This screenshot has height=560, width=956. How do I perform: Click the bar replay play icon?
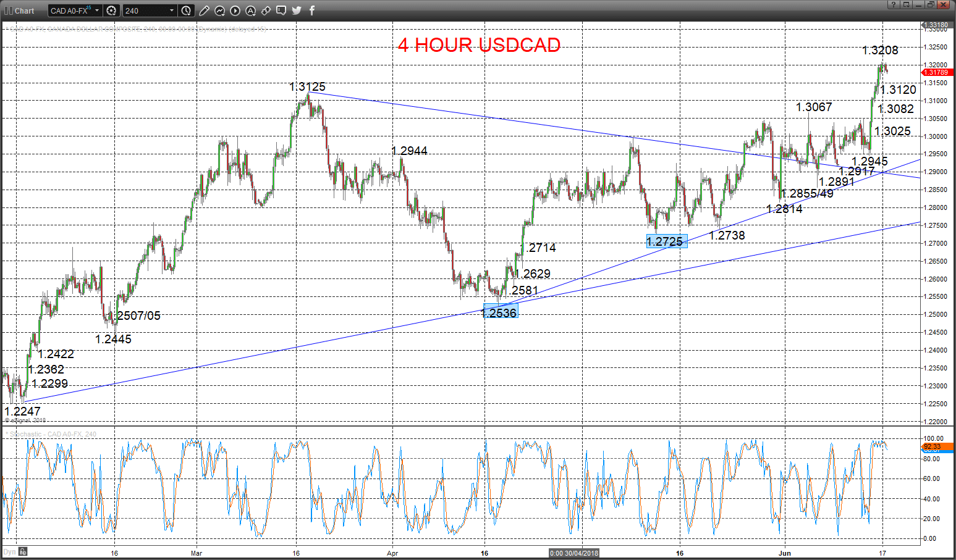point(235,10)
